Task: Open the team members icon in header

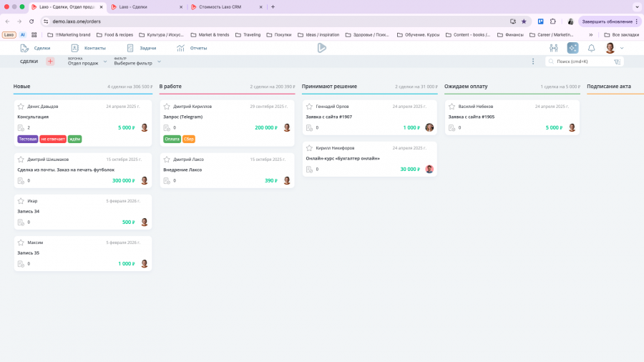Action: click(553, 48)
